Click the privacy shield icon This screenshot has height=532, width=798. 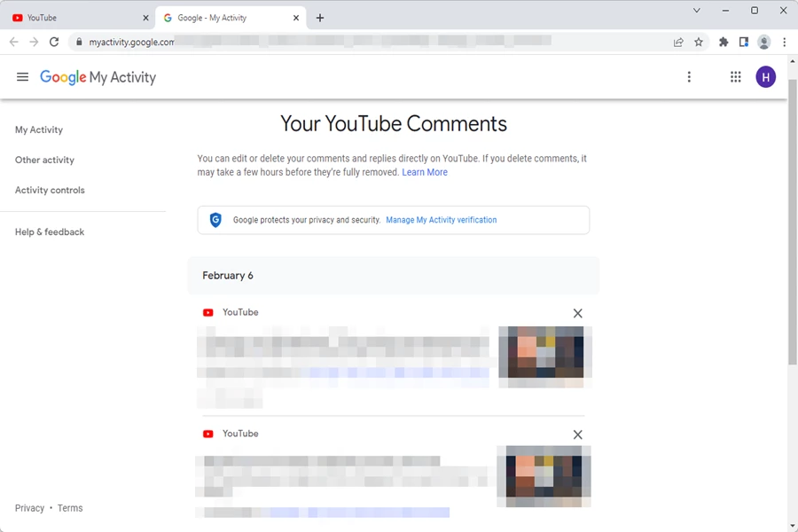pyautogui.click(x=215, y=220)
